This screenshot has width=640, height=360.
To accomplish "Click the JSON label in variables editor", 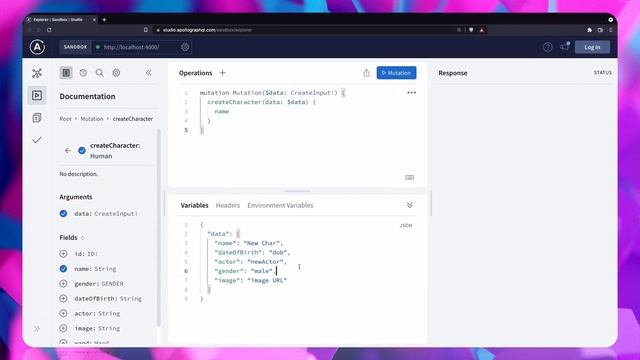I will pyautogui.click(x=406, y=225).
